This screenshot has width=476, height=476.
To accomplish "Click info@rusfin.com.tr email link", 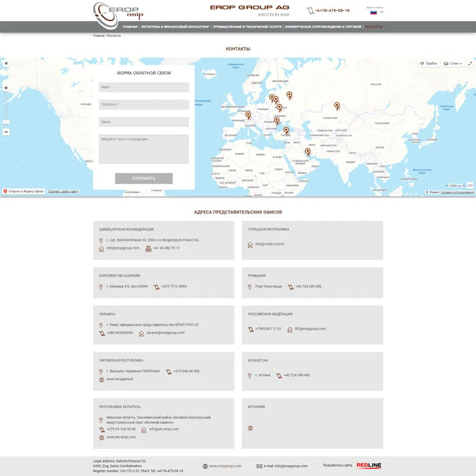I will (269, 243).
